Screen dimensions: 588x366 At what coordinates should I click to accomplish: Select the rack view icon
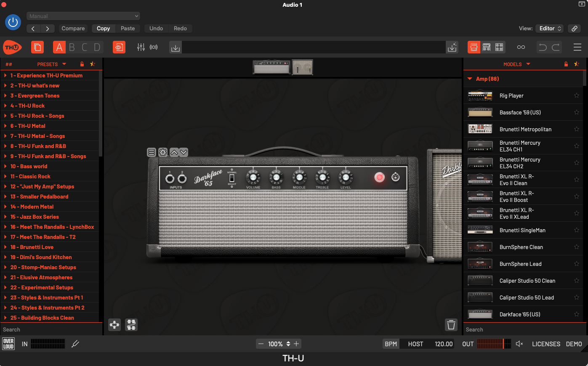point(487,47)
